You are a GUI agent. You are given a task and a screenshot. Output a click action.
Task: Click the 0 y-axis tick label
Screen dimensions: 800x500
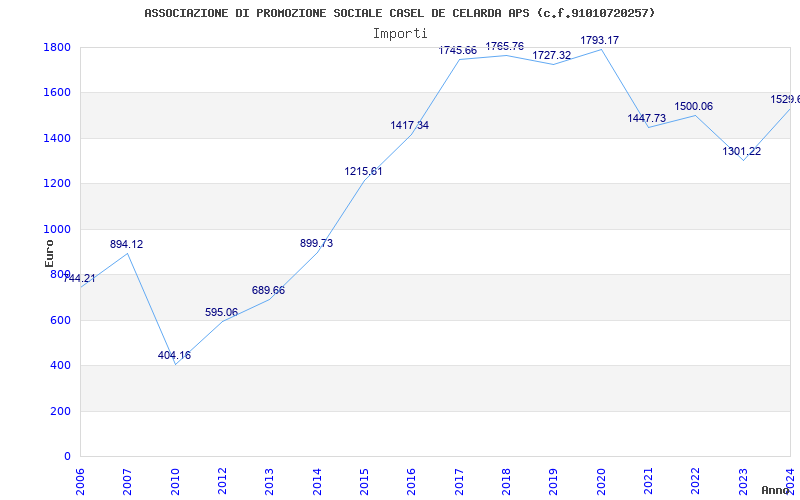click(67, 457)
